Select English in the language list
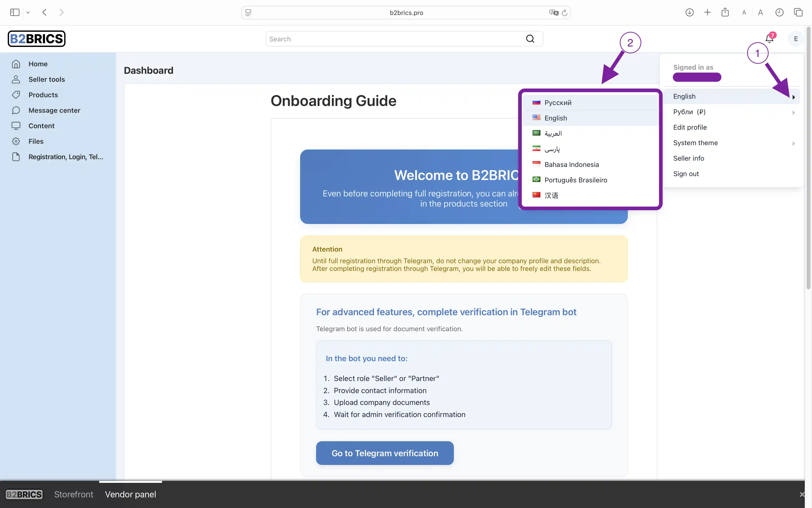 coord(591,118)
